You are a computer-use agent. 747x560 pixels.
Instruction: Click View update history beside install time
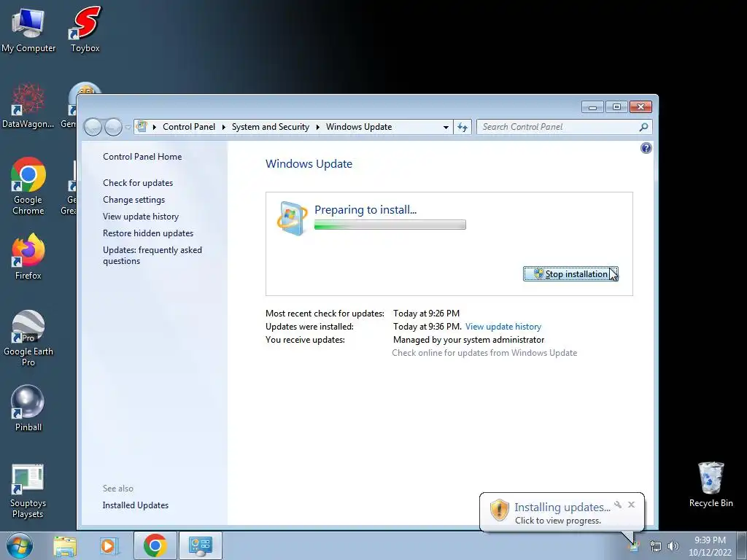click(503, 327)
